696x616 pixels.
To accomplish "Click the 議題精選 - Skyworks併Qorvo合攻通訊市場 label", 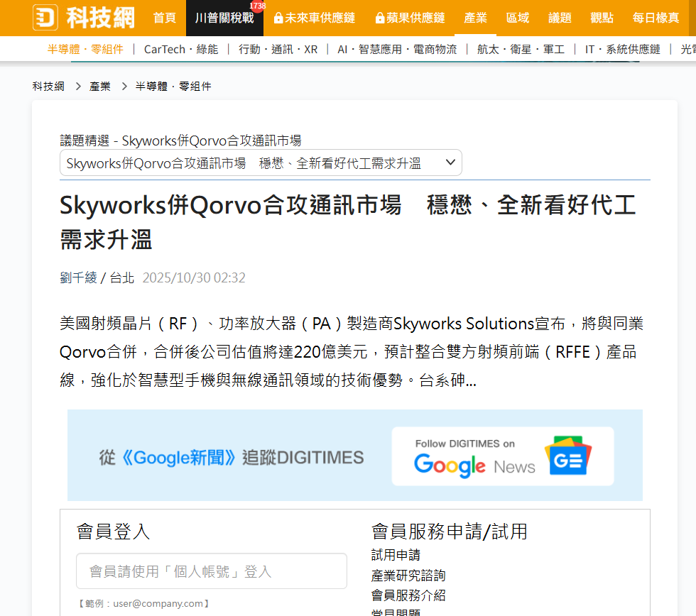I will click(x=180, y=141).
